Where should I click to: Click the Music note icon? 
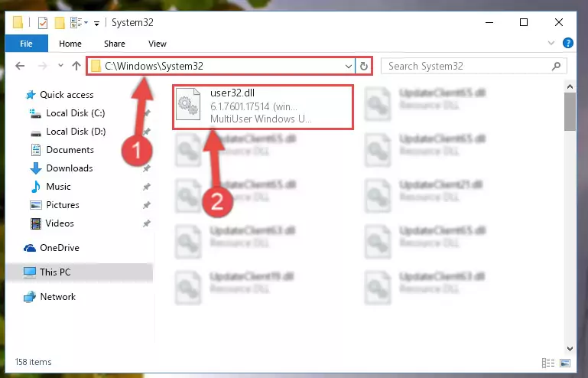click(36, 187)
